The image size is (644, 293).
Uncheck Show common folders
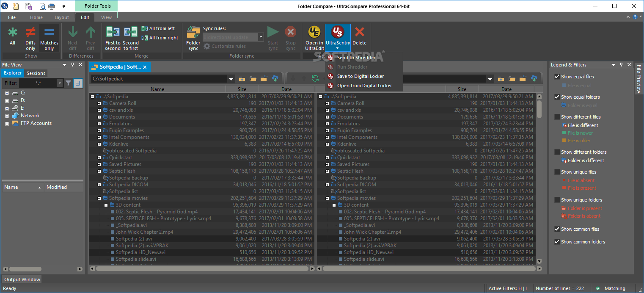(557, 242)
